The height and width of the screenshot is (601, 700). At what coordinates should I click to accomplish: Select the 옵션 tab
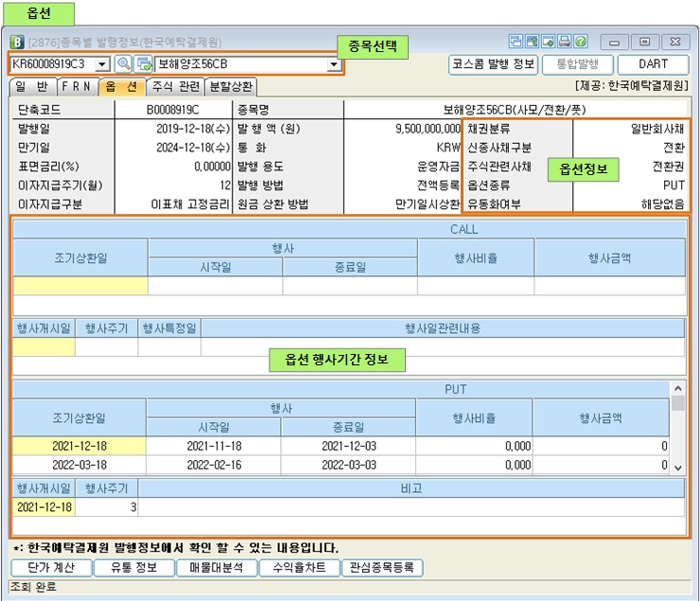pos(121,87)
